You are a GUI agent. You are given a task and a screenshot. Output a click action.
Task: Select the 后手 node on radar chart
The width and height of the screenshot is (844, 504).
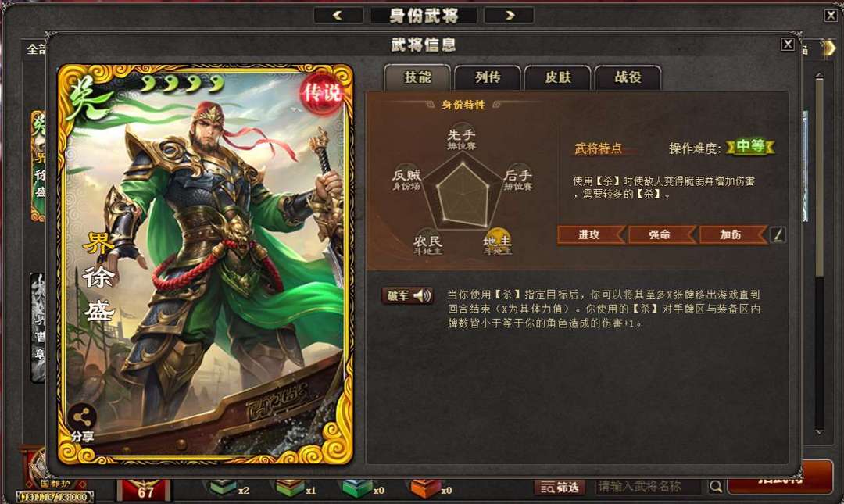tap(518, 178)
